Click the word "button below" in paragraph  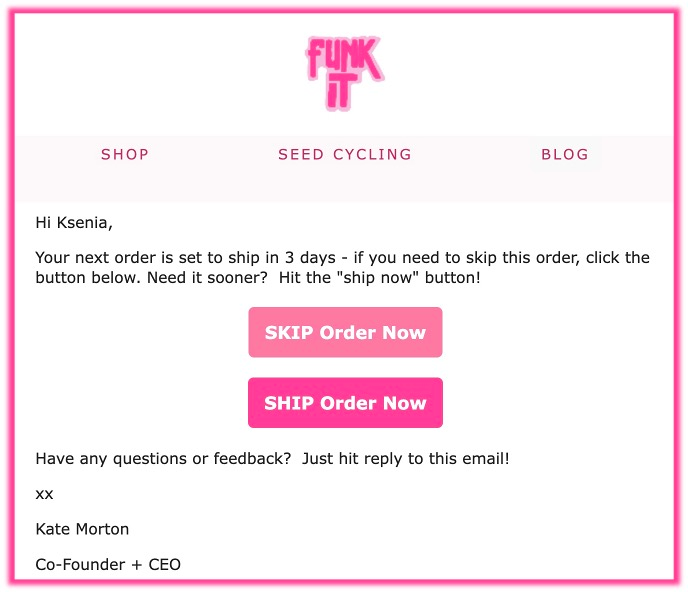86,278
